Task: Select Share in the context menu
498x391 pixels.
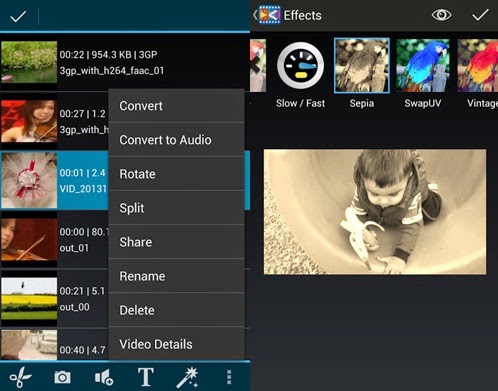Action: pos(176,242)
